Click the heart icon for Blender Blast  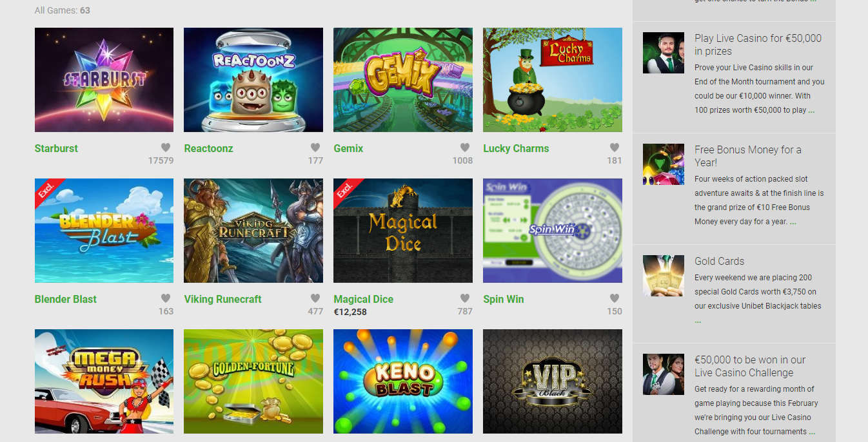tap(166, 298)
